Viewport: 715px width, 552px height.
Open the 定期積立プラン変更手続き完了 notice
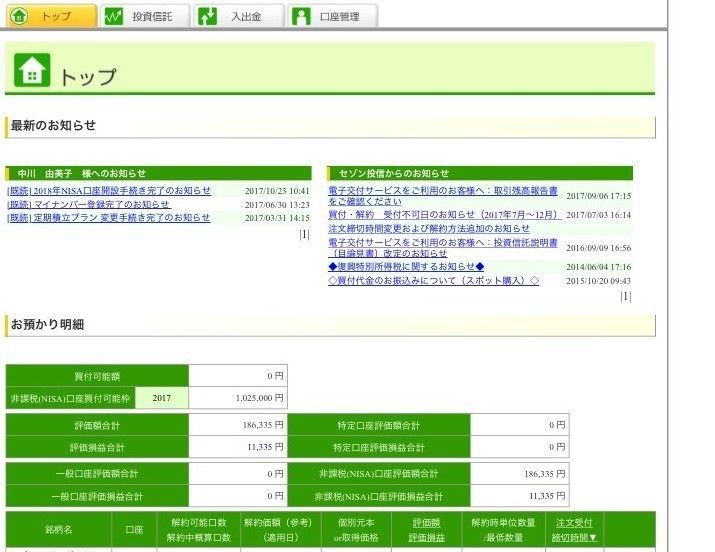tap(109, 217)
